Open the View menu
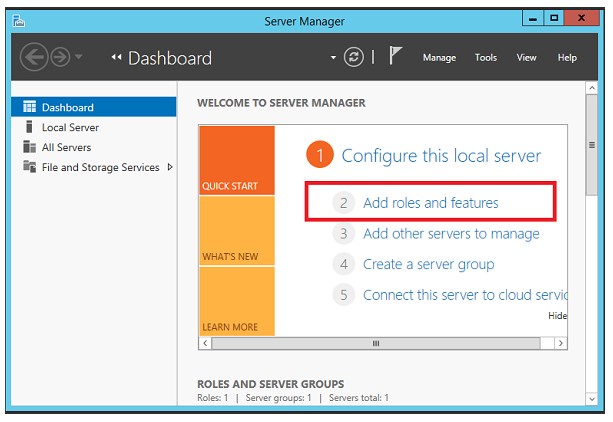Viewport: 613px width, 422px height. (x=526, y=58)
